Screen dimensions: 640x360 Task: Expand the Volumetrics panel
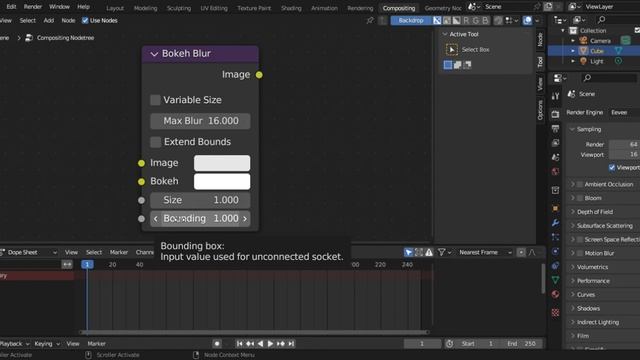(572, 267)
